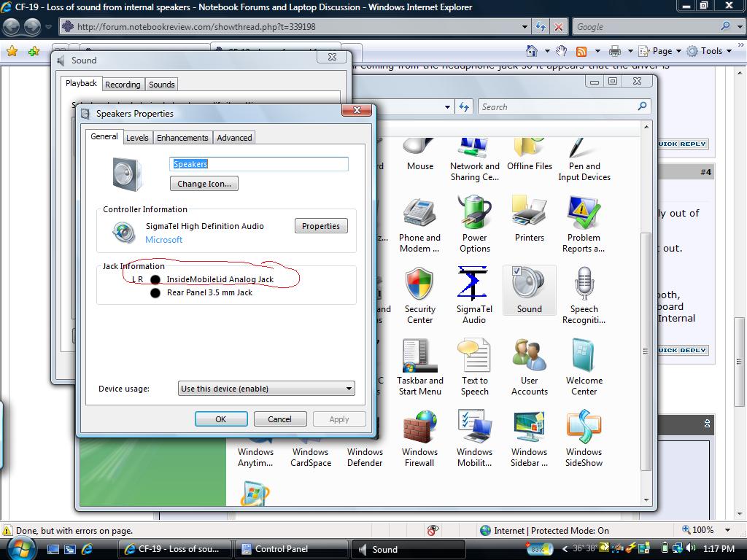This screenshot has width=747, height=560.
Task: Click the Add to Favorites icon
Action: pyautogui.click(x=34, y=51)
